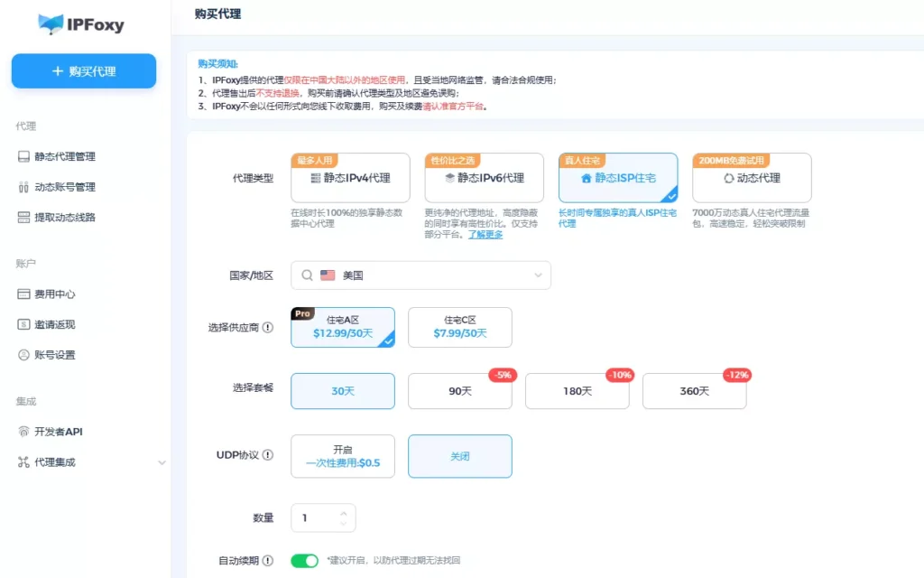Image resolution: width=924 pixels, height=578 pixels.
Task: Open the country/region dropdown showing 美国
Action: 420,275
